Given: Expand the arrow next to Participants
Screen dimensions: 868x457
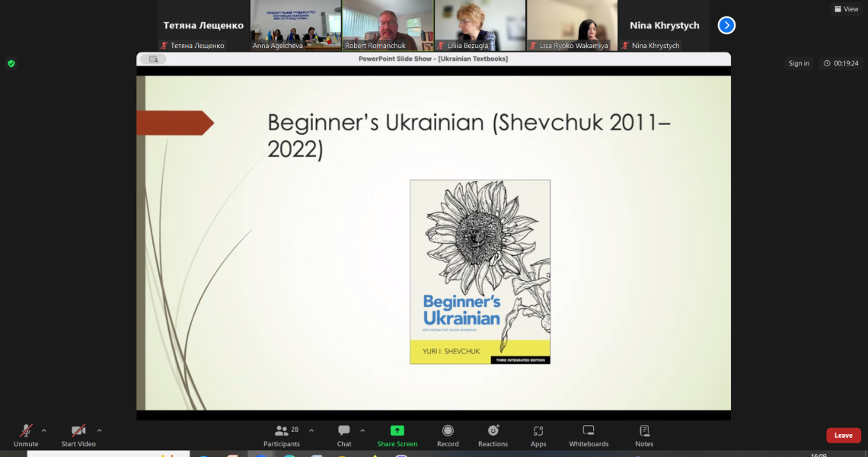Looking at the screenshot, I should (x=311, y=430).
